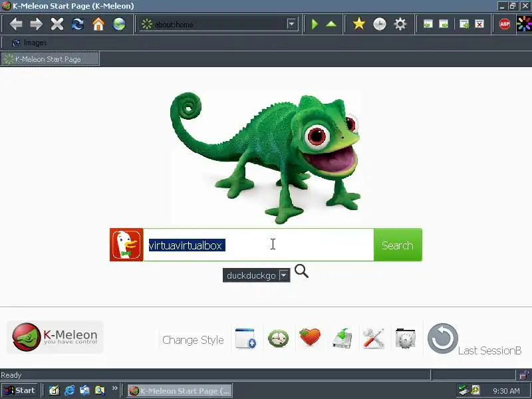Open the settings folder gear icon
The width and height of the screenshot is (532, 399).
click(x=406, y=338)
